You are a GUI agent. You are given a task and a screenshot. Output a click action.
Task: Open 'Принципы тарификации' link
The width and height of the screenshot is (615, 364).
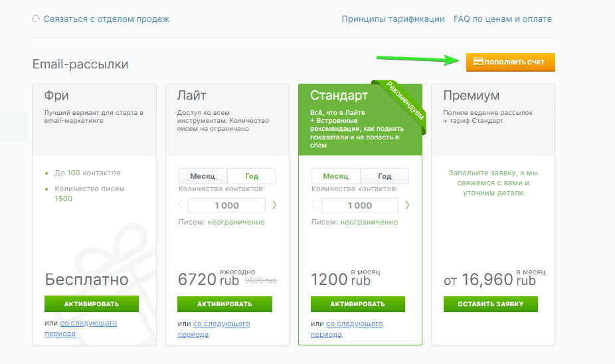point(393,19)
